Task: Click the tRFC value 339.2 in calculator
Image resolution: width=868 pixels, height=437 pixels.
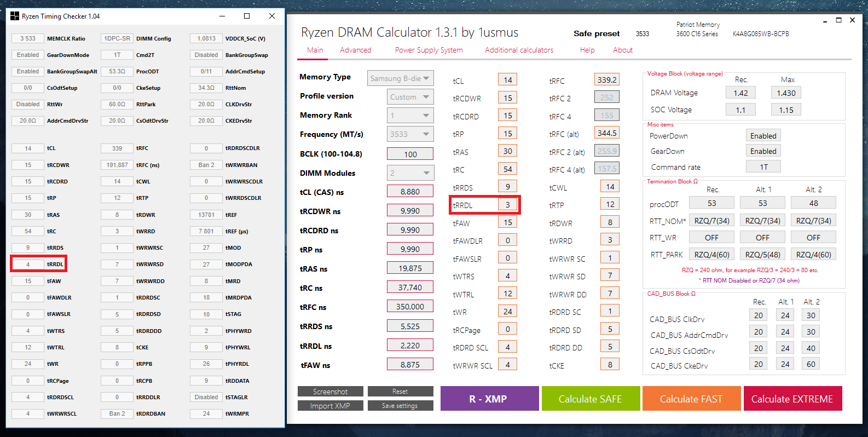Action: pos(607,80)
